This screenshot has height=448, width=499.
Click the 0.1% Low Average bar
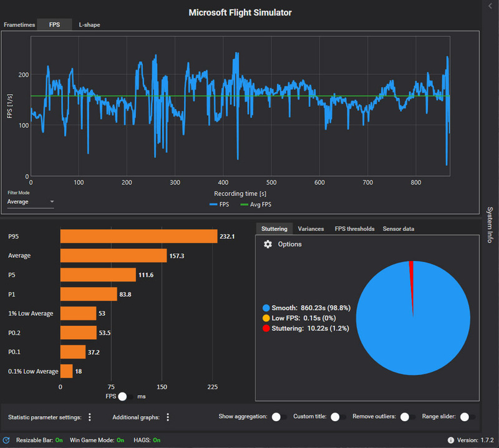tap(67, 371)
